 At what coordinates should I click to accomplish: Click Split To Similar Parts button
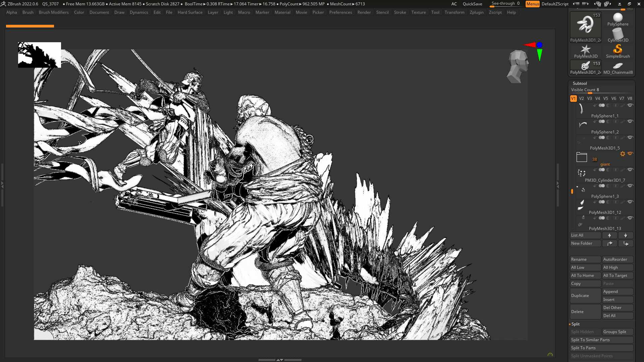point(602,340)
